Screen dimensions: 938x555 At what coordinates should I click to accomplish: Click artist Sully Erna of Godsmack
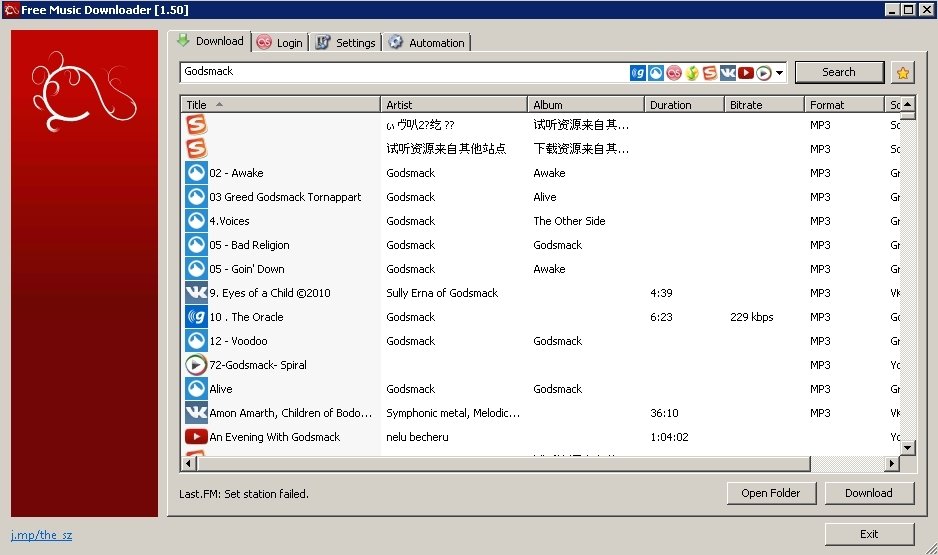(x=442, y=292)
